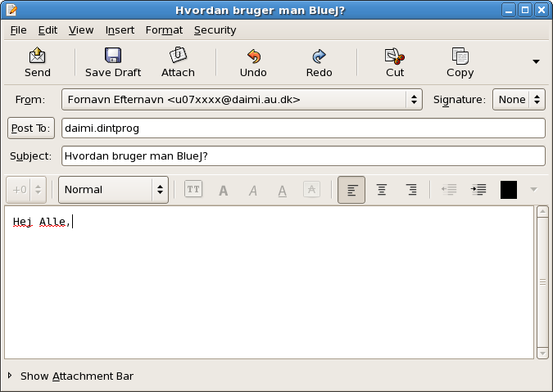
Task: Open the Security menu
Action: [215, 30]
